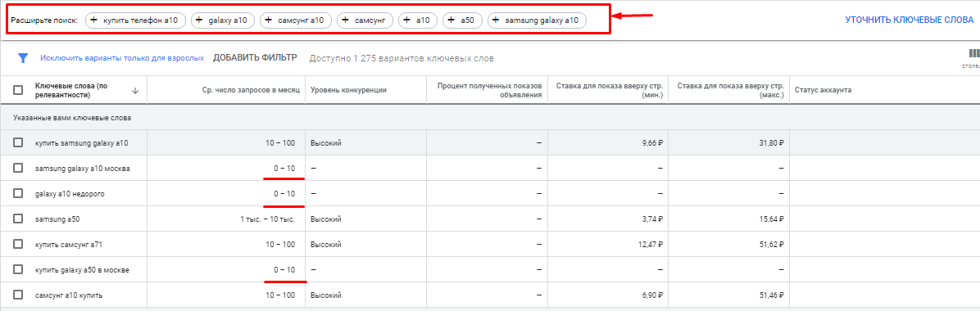Toggle the select-all checkbox in table header
Viewport: 980px width, 311px height.
click(18, 90)
